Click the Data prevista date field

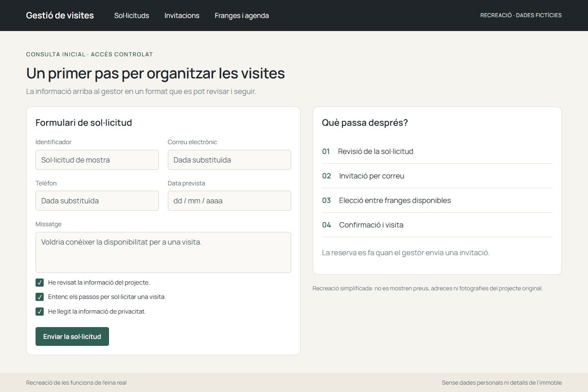[x=229, y=200]
